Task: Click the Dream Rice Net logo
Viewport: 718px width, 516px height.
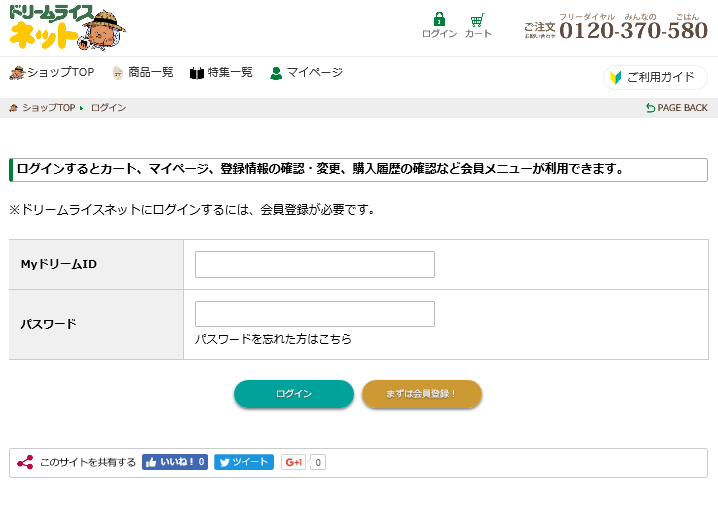Action: (65, 28)
